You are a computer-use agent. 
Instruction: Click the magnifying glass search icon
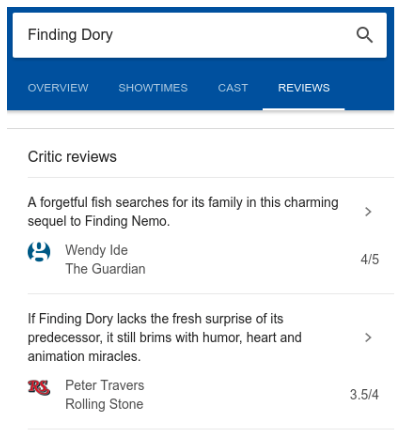coord(364,35)
